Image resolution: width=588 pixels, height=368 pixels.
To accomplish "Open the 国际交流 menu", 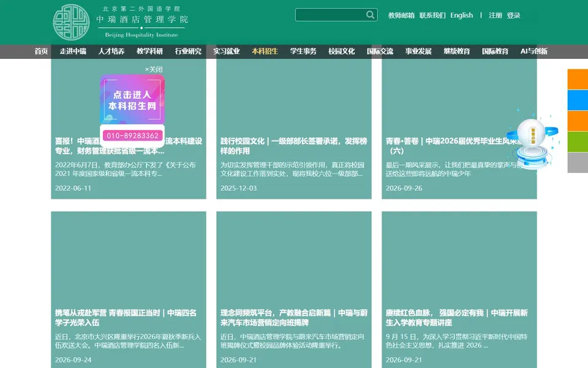I will click(x=380, y=52).
